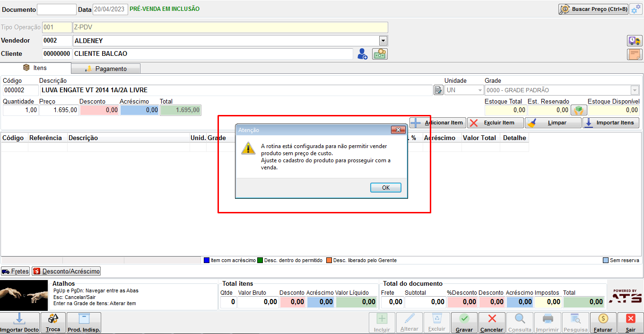Click the Pesquisa toolbar button
This screenshot has height=334, width=644.
(575, 323)
